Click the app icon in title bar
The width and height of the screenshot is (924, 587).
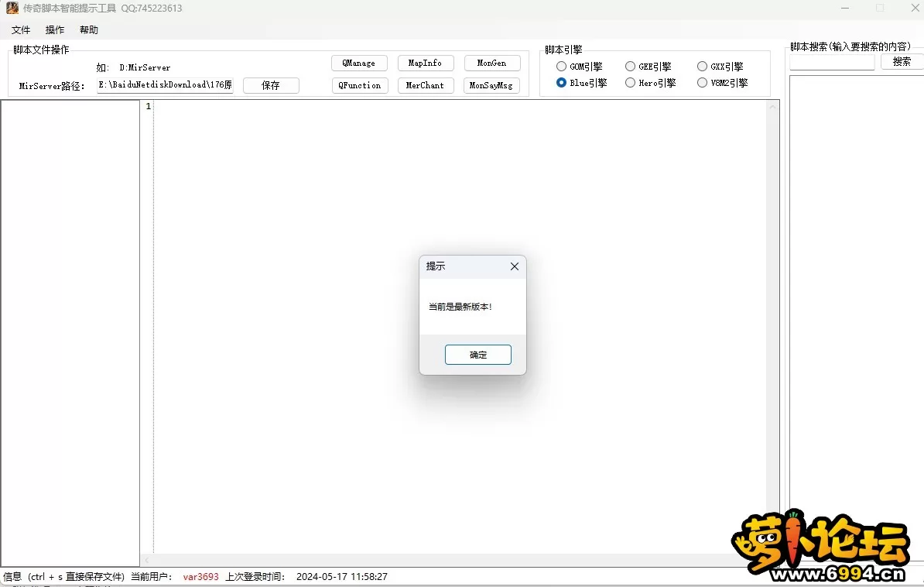(x=12, y=9)
